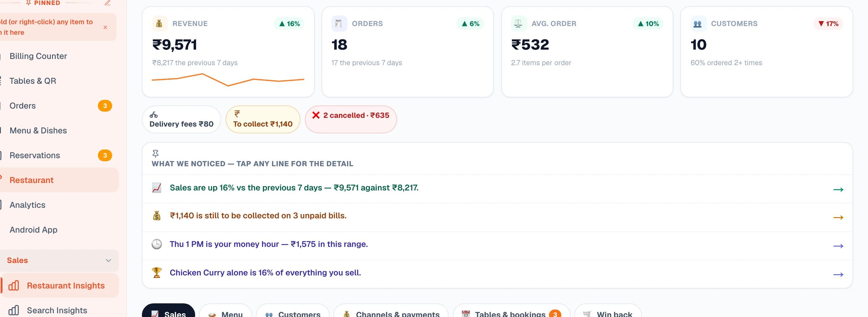Image resolution: width=868 pixels, height=317 pixels.
Task: Click the Orders receipt icon
Action: (339, 24)
